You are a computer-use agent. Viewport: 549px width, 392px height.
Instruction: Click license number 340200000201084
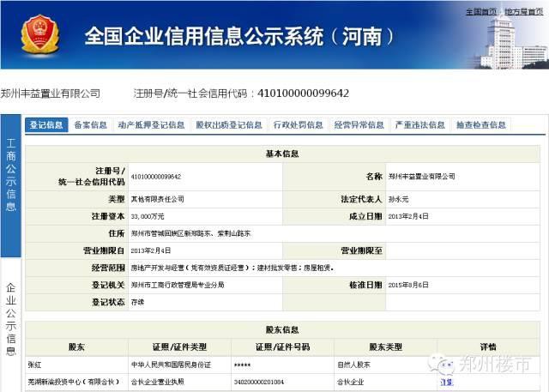point(259,383)
